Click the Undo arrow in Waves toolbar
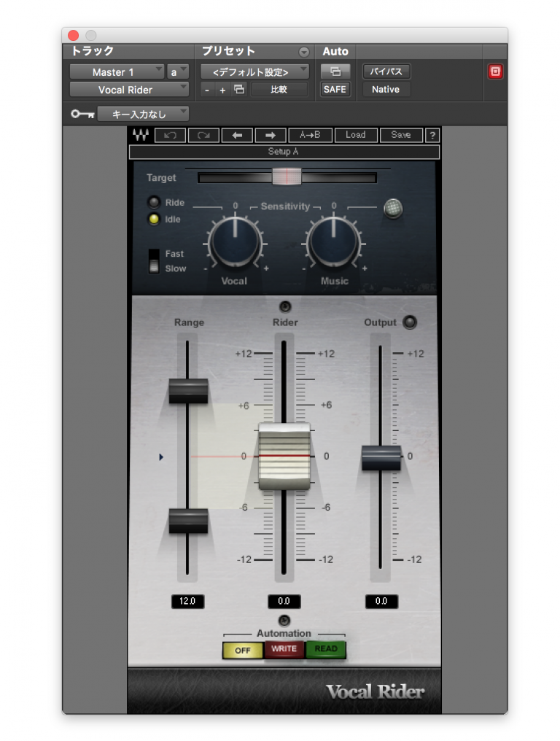 point(170,135)
